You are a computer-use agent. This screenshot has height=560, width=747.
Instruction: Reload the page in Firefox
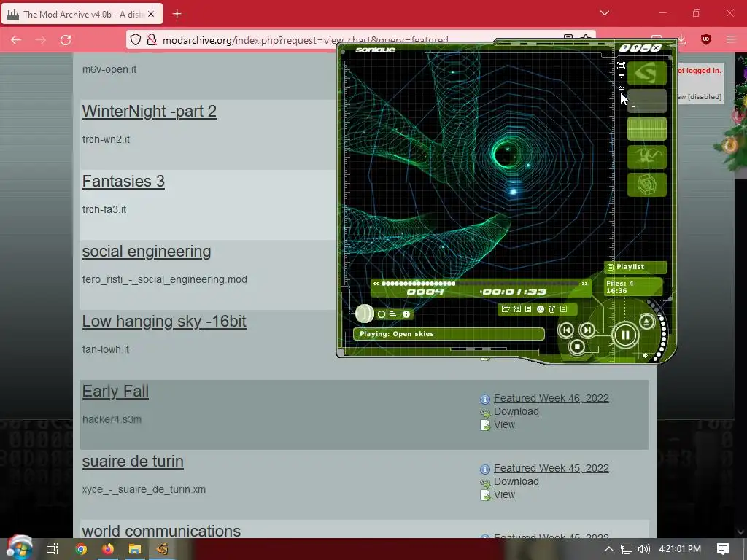[66, 40]
